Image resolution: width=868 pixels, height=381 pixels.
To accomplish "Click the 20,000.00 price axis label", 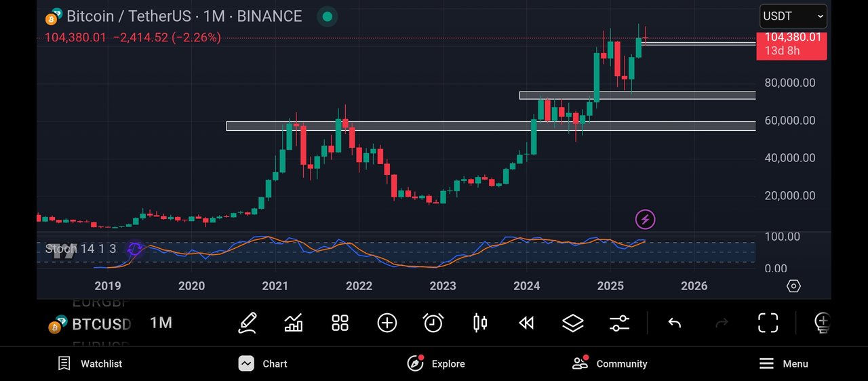I will click(789, 196).
